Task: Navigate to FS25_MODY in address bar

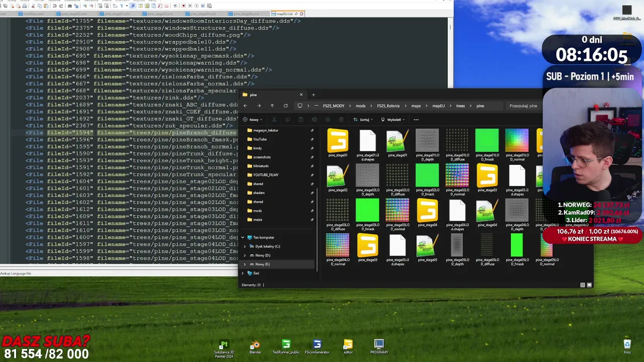Action: [334, 106]
